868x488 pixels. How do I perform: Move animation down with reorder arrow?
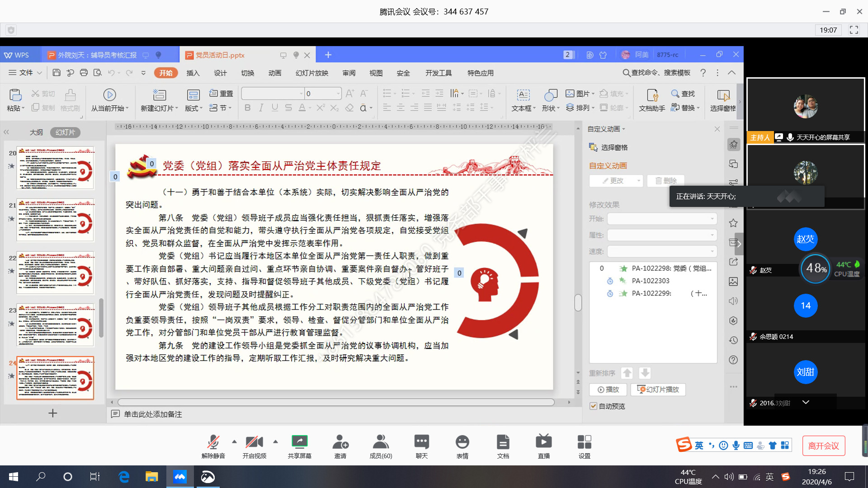click(x=645, y=373)
